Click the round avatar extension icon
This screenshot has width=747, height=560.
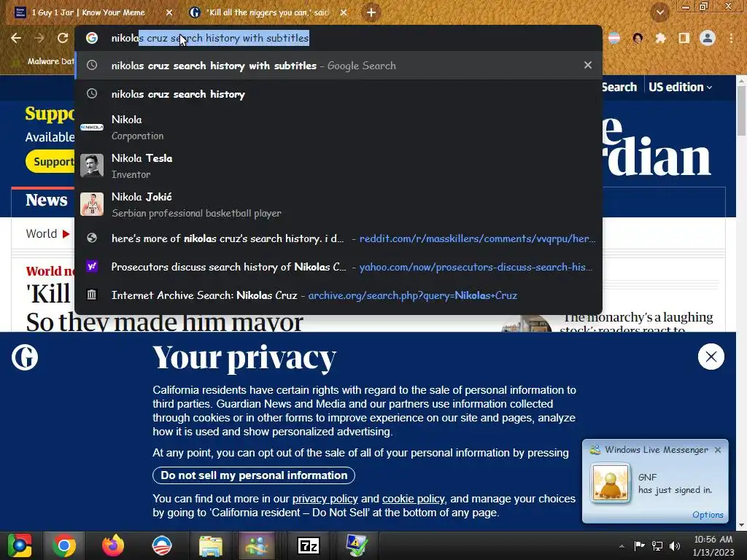click(x=638, y=38)
